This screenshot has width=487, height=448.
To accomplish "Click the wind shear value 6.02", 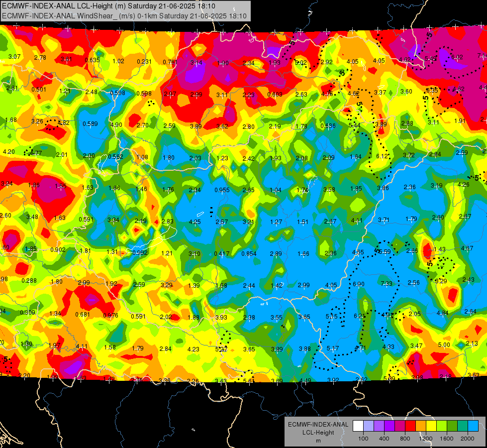I will click(x=457, y=57).
